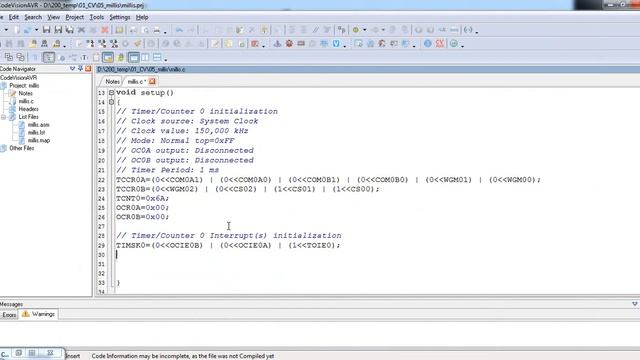This screenshot has height=360, width=640.
Task: Open dropdown arrow beside green bug icon
Action: (x=364, y=30)
